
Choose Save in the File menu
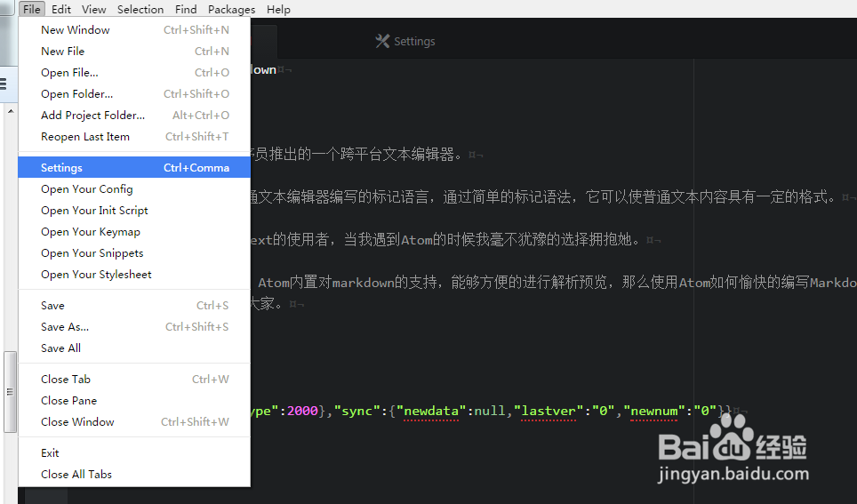[134, 306]
